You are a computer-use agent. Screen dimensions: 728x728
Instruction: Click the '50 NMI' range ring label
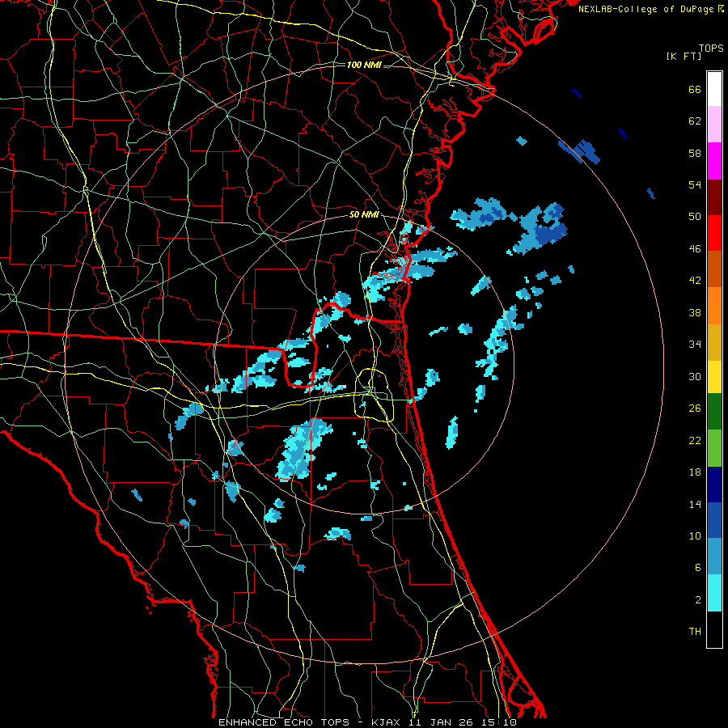coord(364,214)
